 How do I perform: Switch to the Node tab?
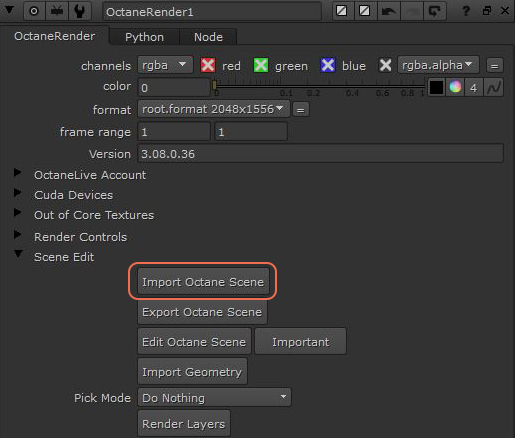point(208,37)
